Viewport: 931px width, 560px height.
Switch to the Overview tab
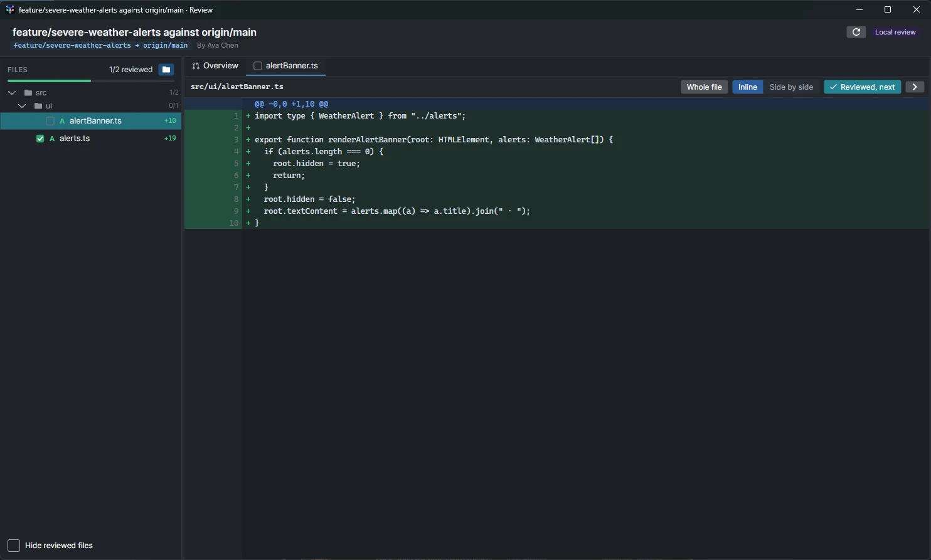[x=215, y=66]
